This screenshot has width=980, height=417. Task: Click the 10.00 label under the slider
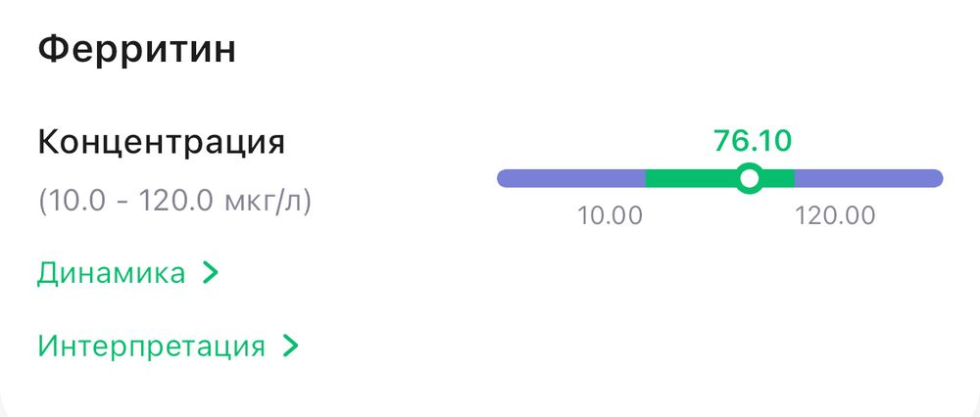[x=610, y=215]
